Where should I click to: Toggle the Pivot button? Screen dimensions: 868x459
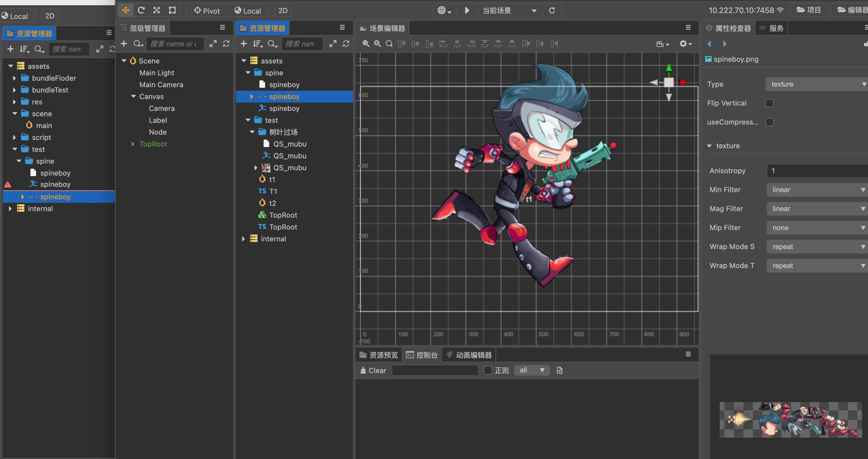(207, 10)
